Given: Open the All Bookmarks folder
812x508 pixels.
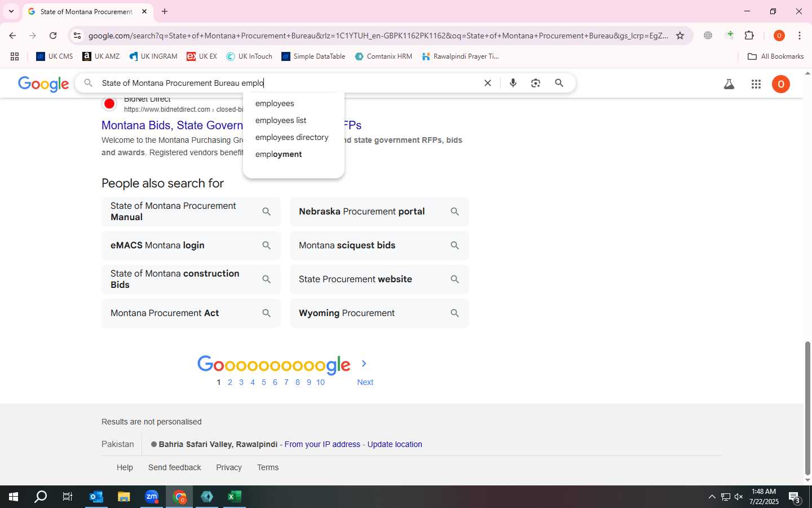Looking at the screenshot, I should [775, 56].
